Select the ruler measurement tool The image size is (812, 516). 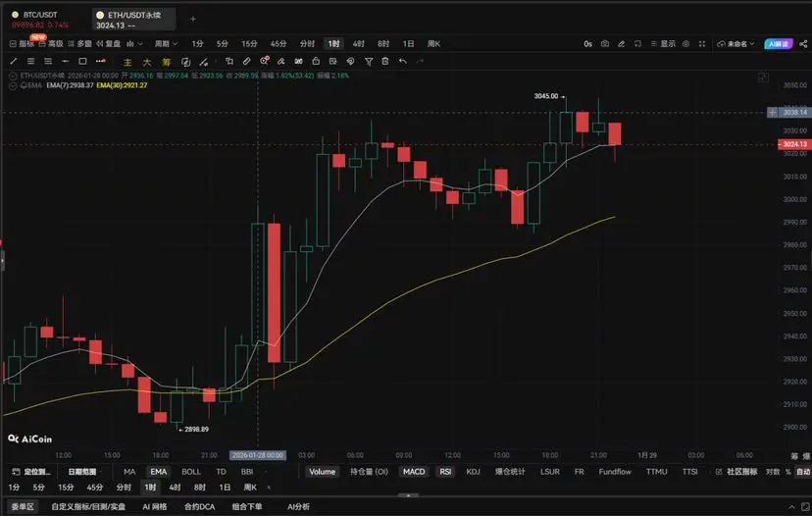(x=246, y=61)
